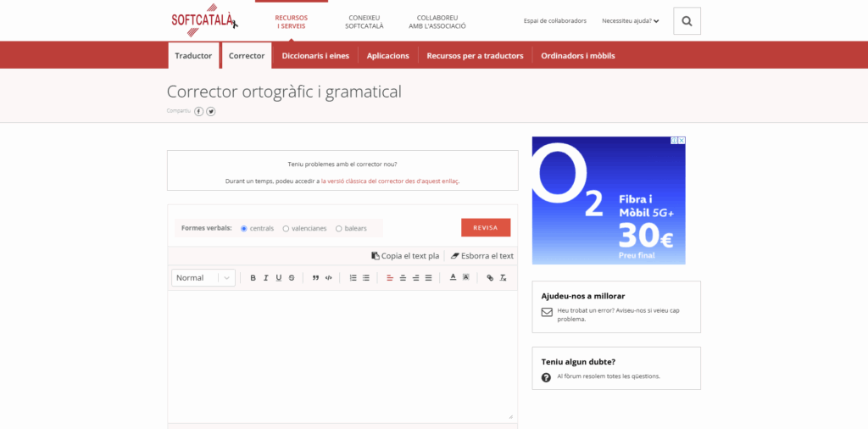Insert a numbered list

tap(353, 278)
